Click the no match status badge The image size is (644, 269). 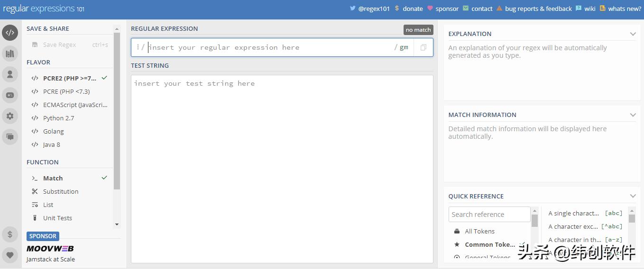click(x=418, y=30)
